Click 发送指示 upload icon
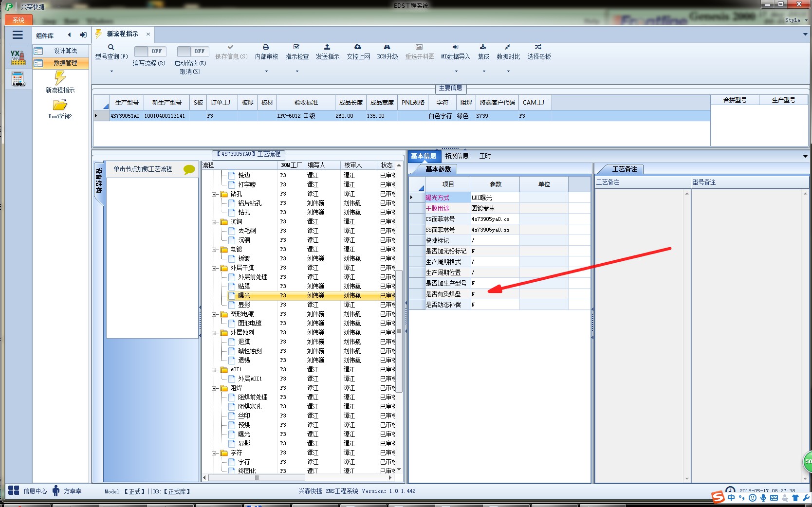 pos(327,47)
